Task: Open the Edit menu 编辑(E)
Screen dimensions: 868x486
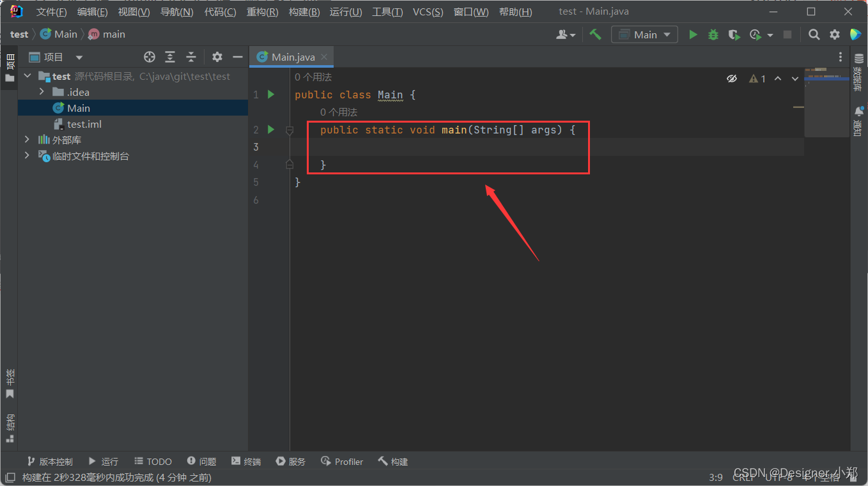Action: click(92, 12)
